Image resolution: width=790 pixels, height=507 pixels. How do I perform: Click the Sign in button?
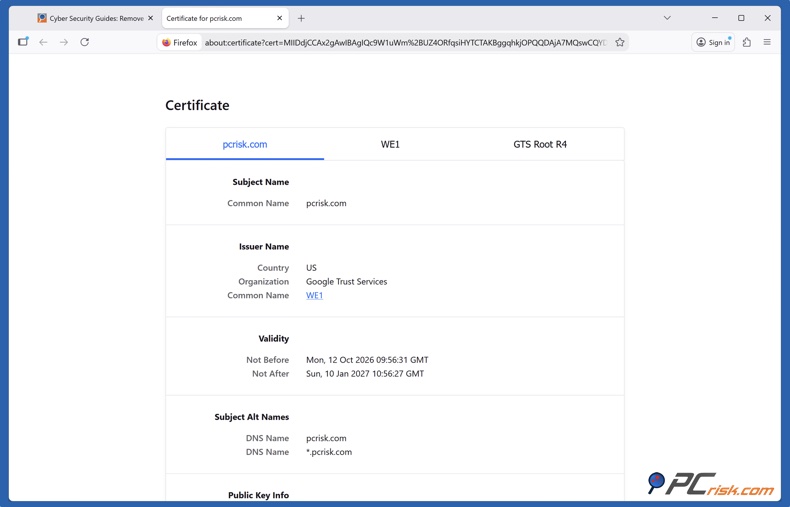713,42
